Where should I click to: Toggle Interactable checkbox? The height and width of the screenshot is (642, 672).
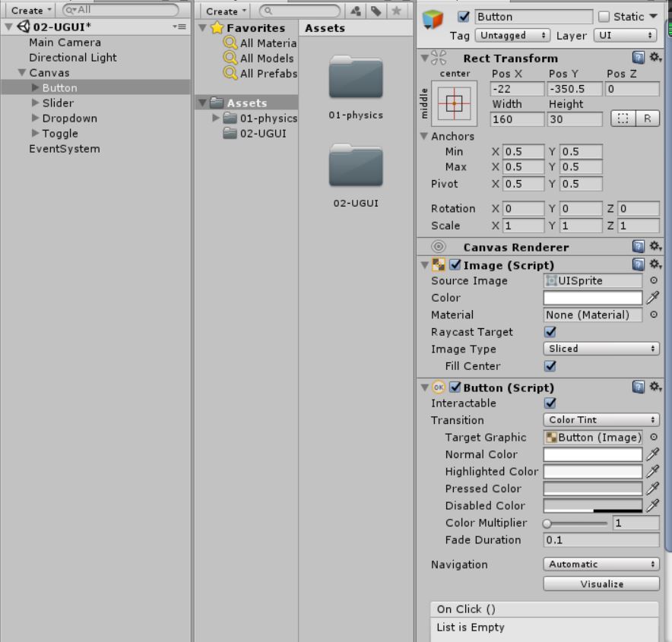click(550, 403)
